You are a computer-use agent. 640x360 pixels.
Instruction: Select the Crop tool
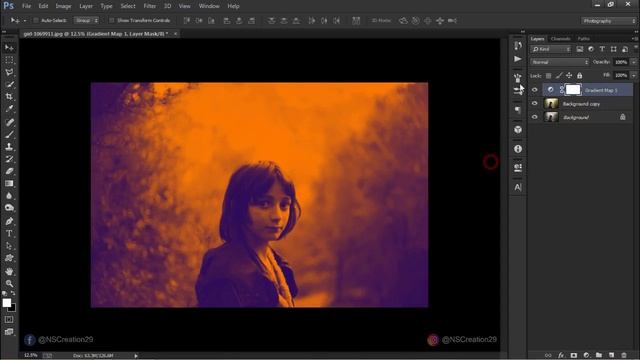[x=9, y=97]
